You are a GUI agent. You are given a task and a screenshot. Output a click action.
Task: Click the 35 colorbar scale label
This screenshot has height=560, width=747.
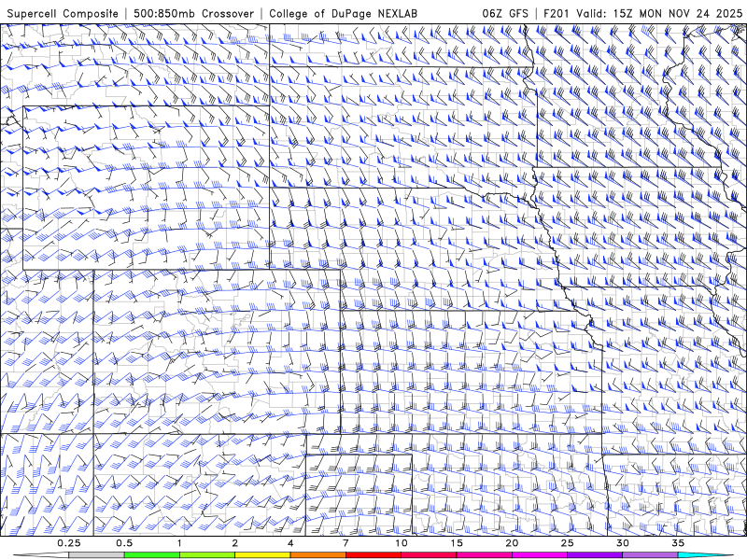pos(678,543)
